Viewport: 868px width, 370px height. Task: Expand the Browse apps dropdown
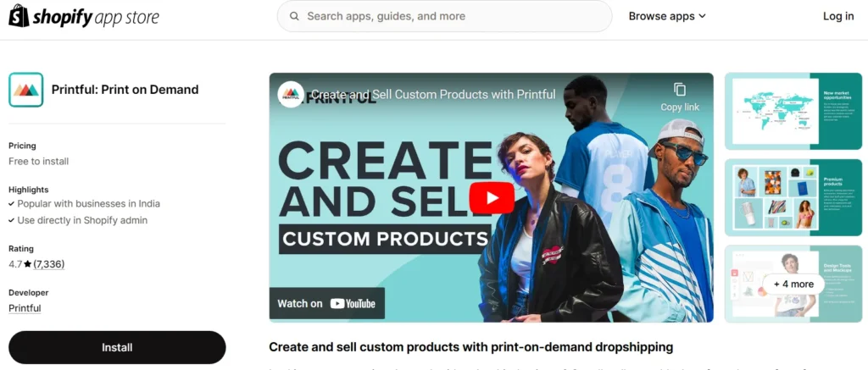coord(667,16)
